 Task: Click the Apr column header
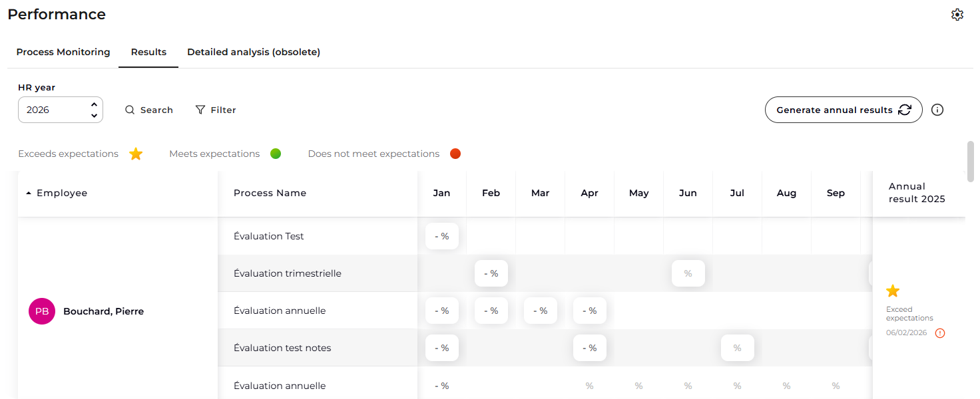(x=589, y=193)
